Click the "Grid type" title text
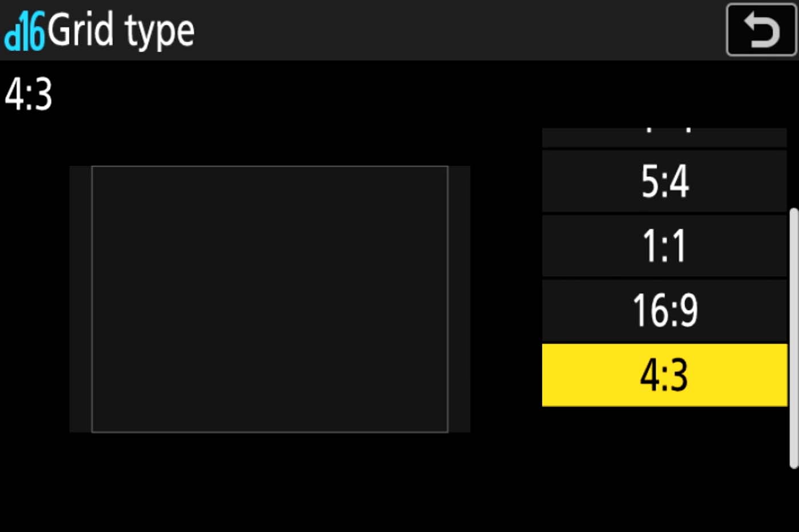Viewport: 799px width, 532px height. point(121,31)
